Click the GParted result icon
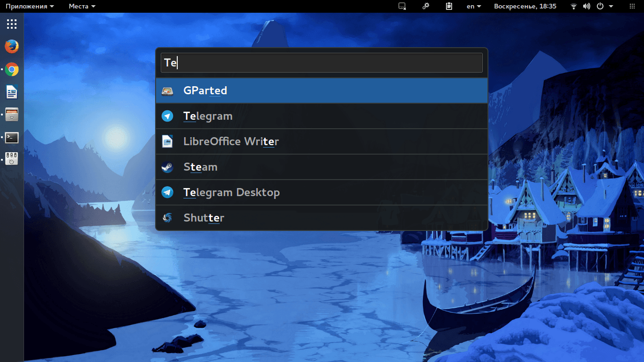The width and height of the screenshot is (644, 362). (x=167, y=91)
